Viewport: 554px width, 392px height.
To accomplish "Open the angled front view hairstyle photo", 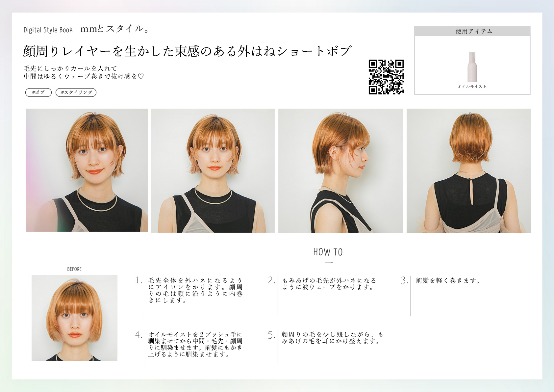I will [x=87, y=170].
